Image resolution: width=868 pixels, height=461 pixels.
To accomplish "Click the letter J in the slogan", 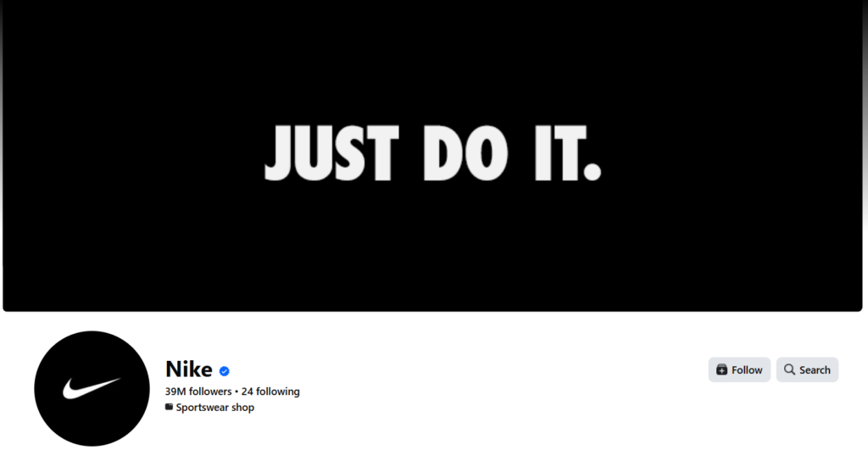I will pos(278,153).
